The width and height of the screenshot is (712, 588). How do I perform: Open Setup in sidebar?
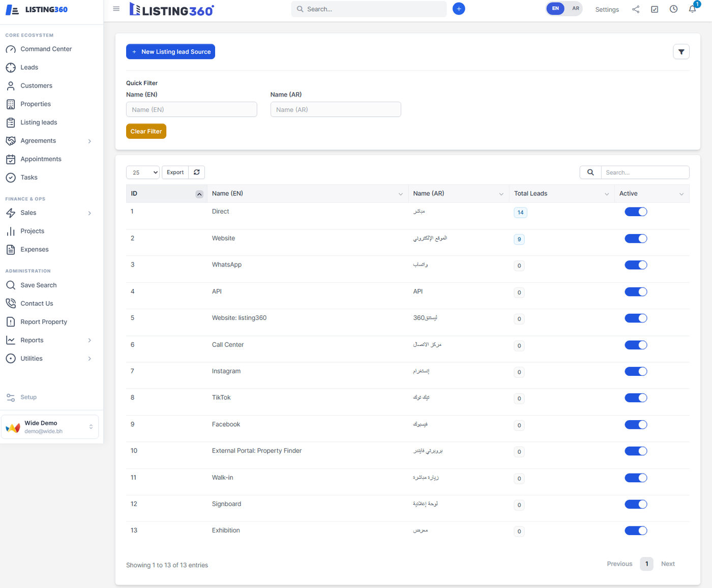28,397
